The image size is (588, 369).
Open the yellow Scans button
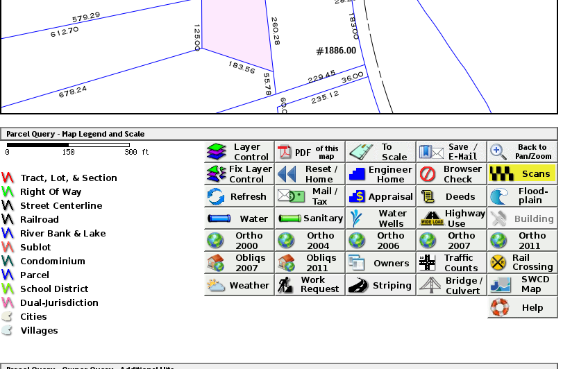coord(522,174)
